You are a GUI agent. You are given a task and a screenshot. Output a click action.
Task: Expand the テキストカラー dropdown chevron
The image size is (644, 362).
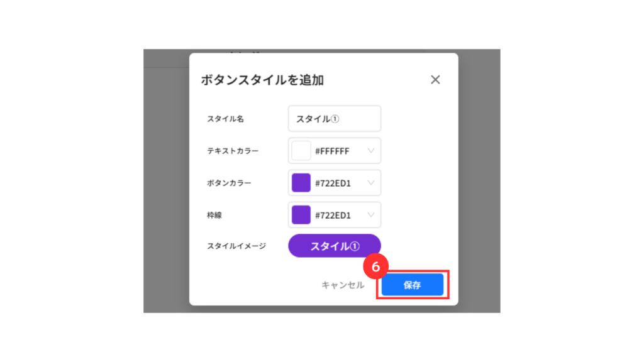coord(371,151)
